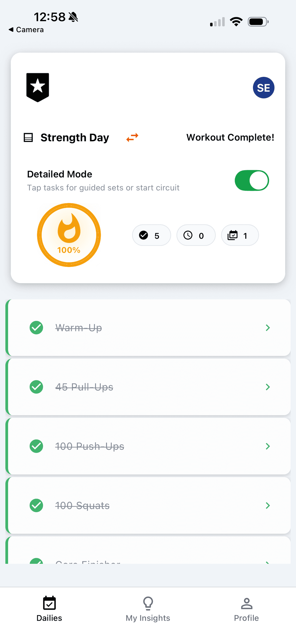The height and width of the screenshot is (644, 296).
Task: Expand the 45 Pull-Ups chevron
Action: coord(268,387)
